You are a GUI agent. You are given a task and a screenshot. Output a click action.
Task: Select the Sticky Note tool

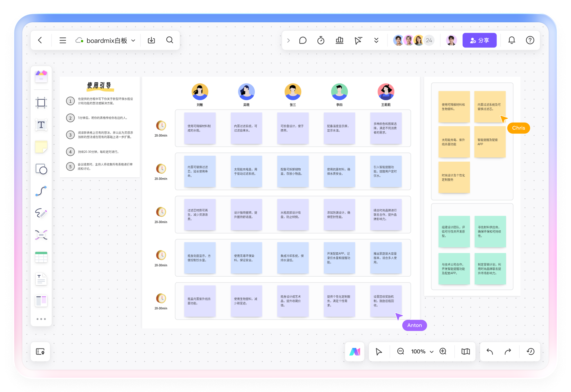point(41,147)
